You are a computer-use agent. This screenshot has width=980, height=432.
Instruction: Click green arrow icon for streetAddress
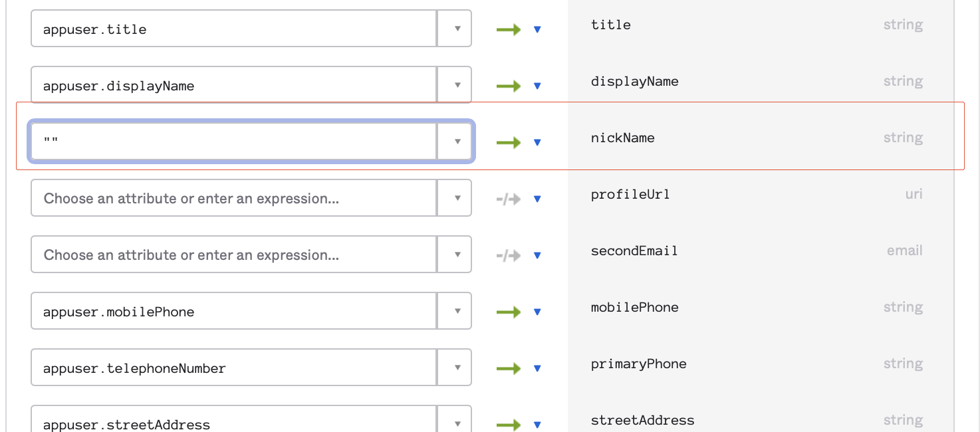[508, 425]
